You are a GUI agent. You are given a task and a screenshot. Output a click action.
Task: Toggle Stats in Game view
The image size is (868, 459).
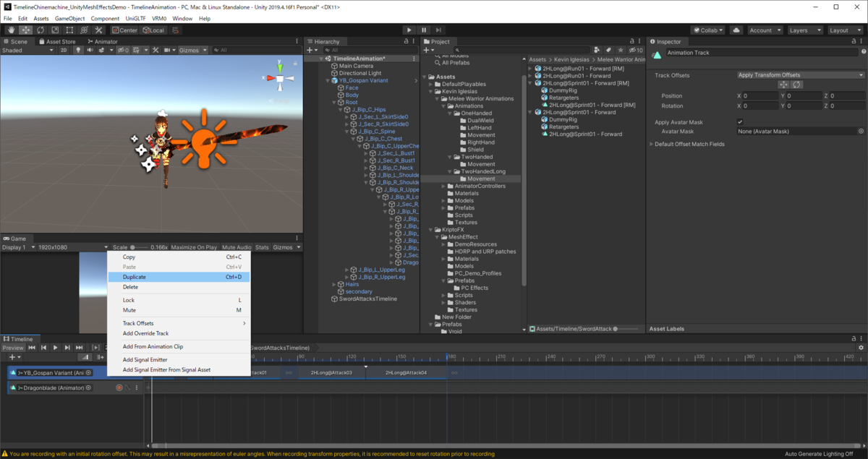[x=262, y=247]
